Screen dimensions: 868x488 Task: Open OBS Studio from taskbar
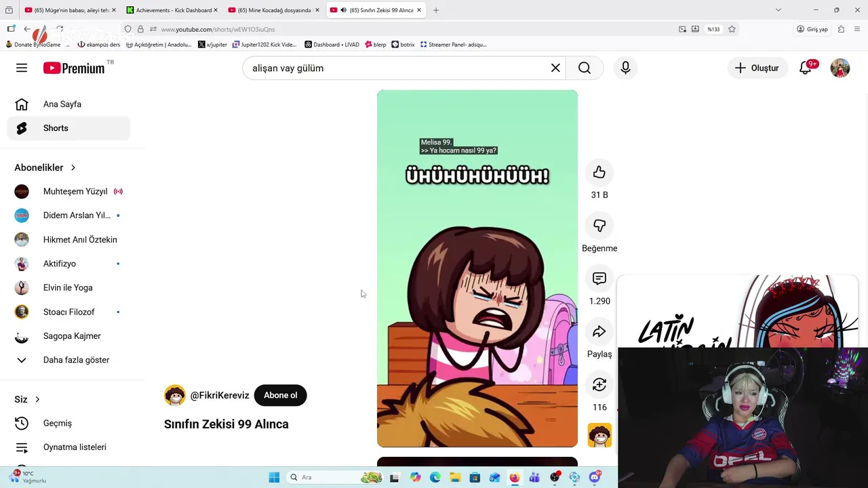(x=555, y=477)
